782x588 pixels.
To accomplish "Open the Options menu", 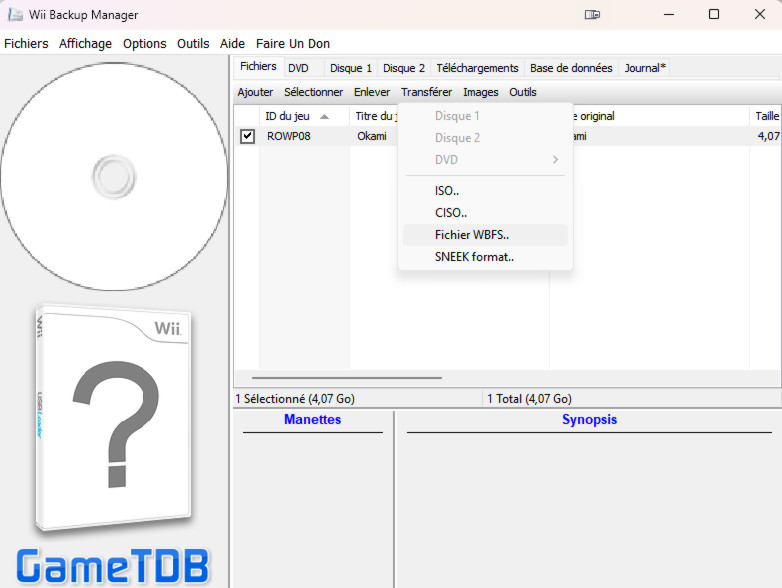I will point(145,44).
